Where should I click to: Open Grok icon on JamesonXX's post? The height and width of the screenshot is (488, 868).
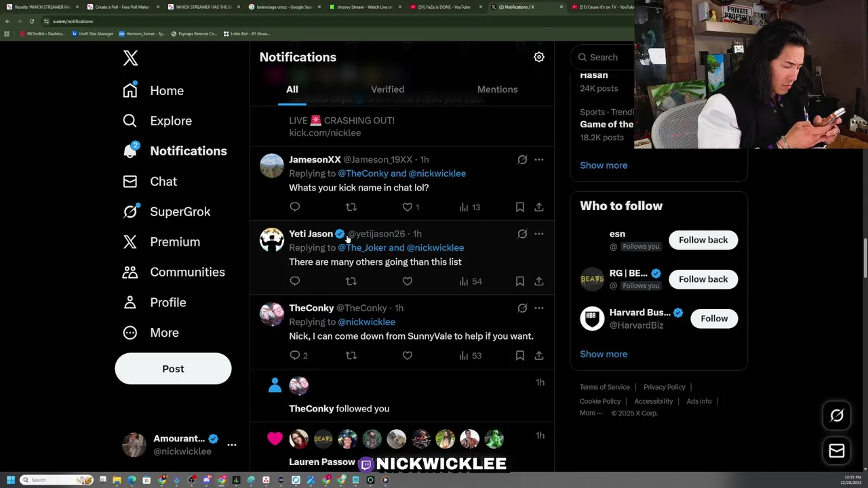522,160
